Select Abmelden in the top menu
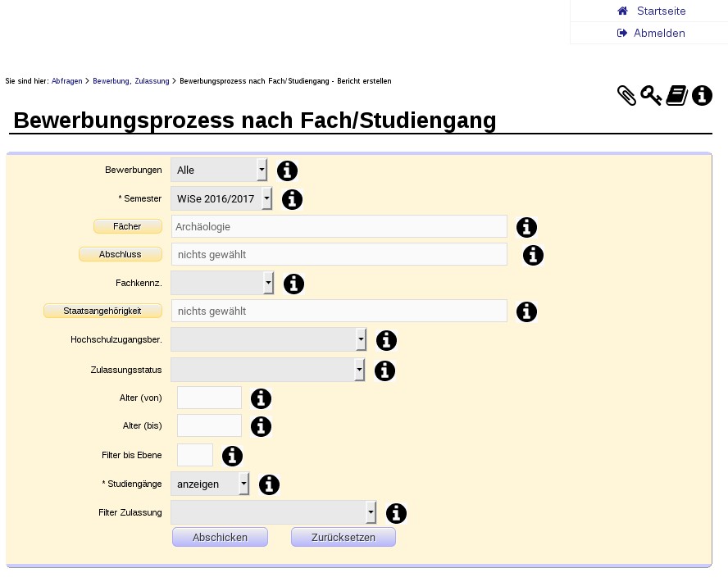 [x=659, y=33]
